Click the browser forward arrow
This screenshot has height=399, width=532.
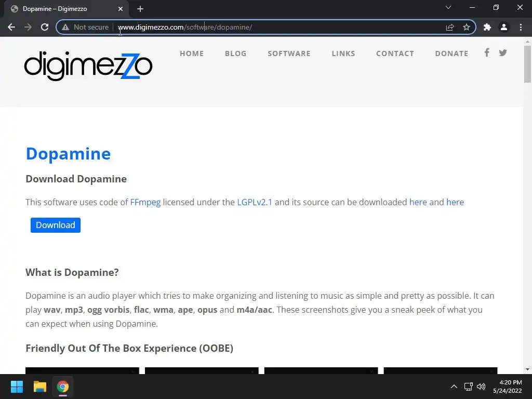pos(28,27)
